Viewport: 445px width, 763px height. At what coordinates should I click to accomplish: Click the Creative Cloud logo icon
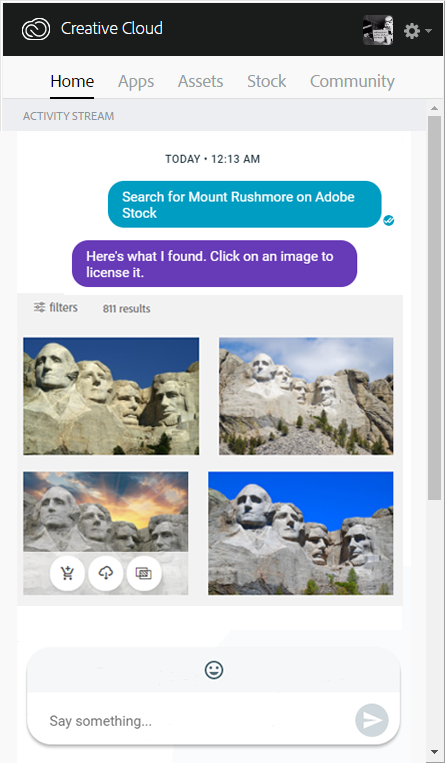(x=36, y=29)
